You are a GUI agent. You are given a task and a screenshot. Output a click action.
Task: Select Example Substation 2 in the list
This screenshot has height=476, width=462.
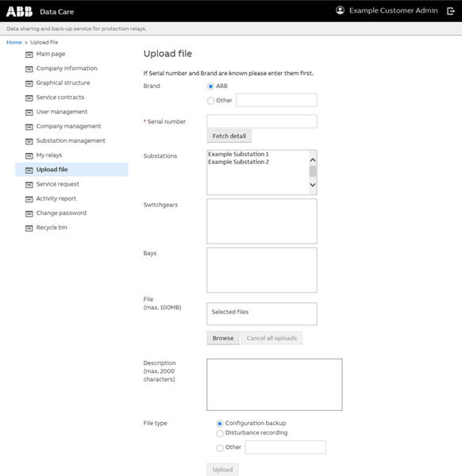pos(238,162)
